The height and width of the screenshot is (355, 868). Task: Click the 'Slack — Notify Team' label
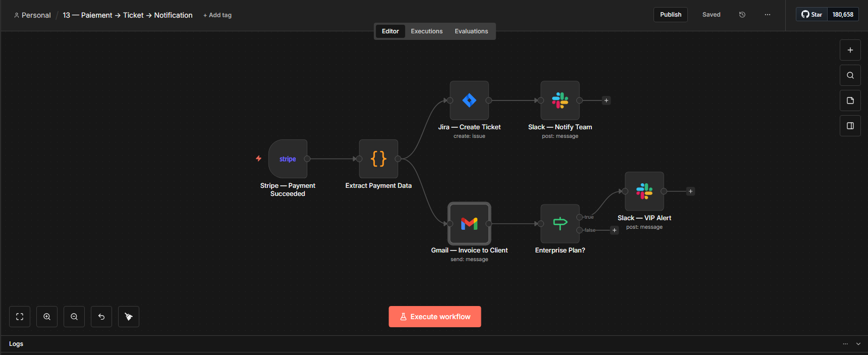pos(560,127)
